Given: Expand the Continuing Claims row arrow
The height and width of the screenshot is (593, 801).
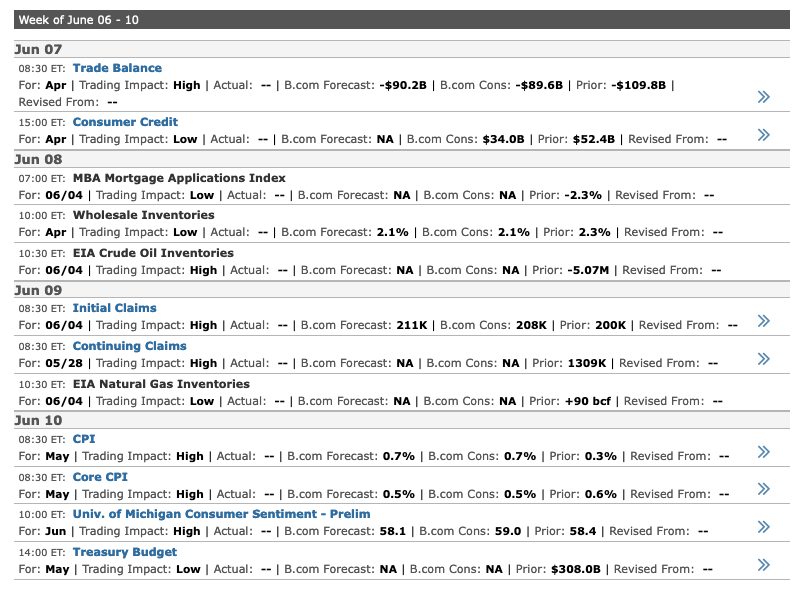Looking at the screenshot, I should (x=764, y=358).
